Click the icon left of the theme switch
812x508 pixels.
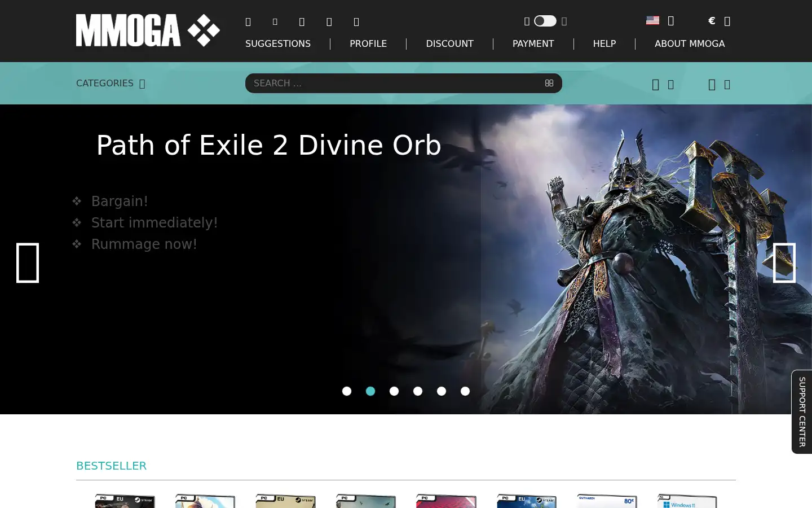tap(527, 21)
